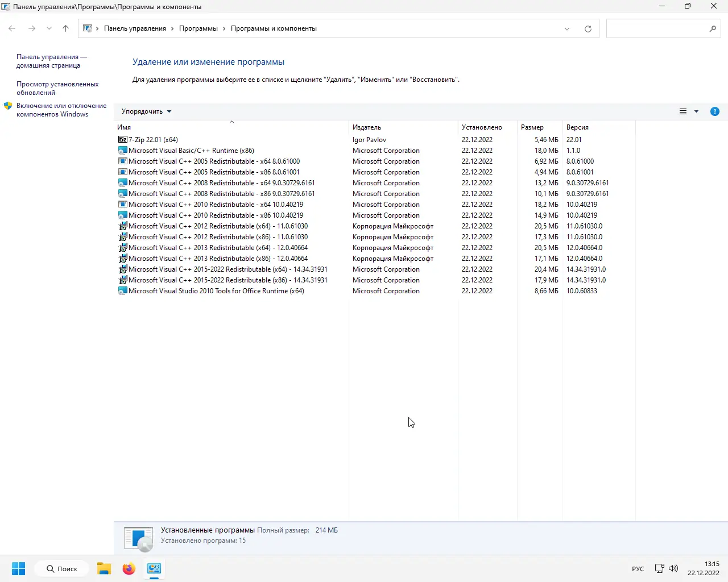Viewport: 728px width, 582px height.
Task: Click the Visual C++ 2012 (x64) 11.0.61030 icon
Action: tap(122, 226)
